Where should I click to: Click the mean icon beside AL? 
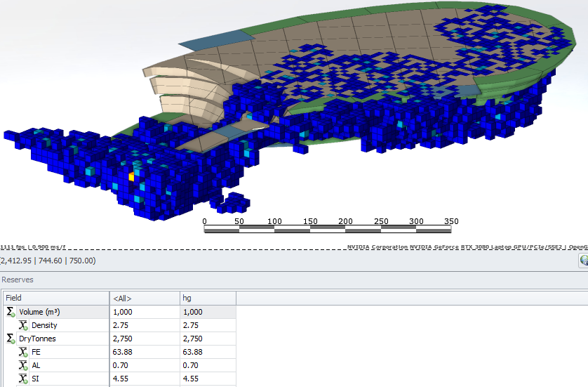tap(23, 365)
